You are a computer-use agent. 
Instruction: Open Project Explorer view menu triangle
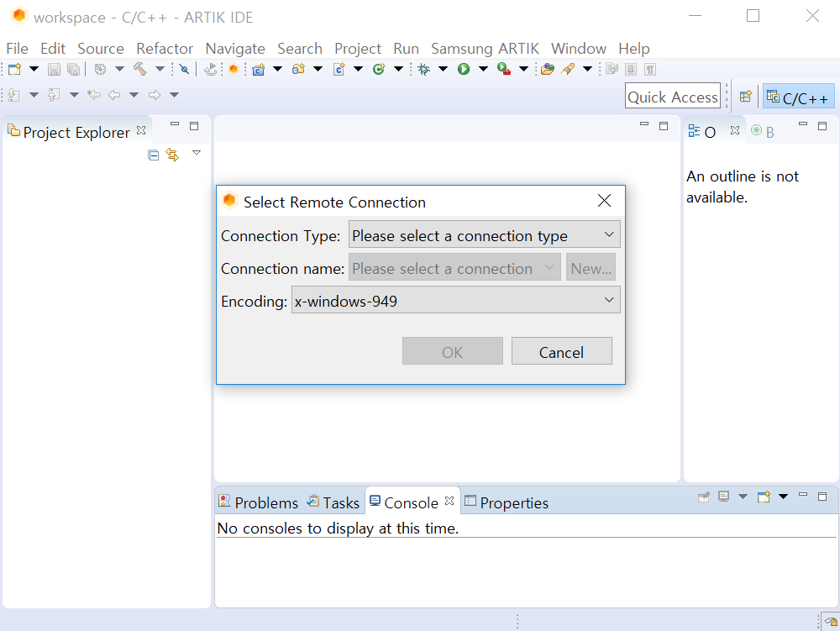click(197, 153)
